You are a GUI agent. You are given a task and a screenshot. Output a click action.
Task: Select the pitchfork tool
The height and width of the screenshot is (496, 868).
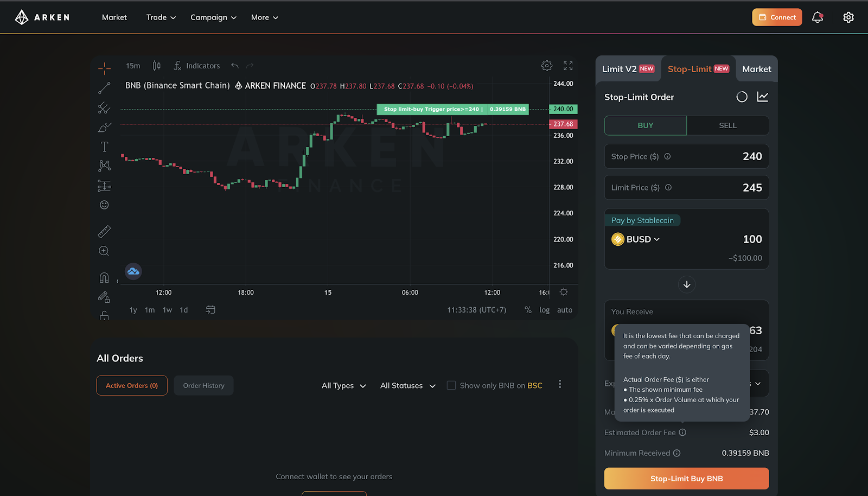point(104,107)
